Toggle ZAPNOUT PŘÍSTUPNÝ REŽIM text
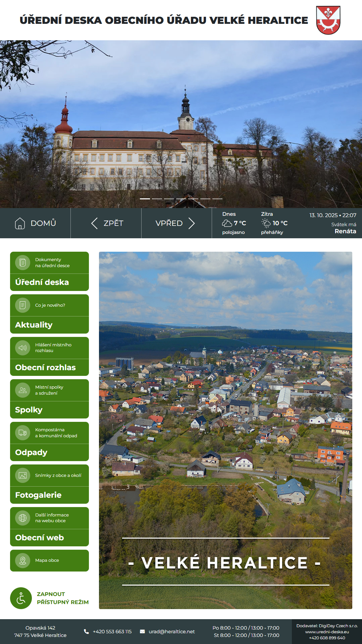The height and width of the screenshot is (644, 362). tap(63, 598)
